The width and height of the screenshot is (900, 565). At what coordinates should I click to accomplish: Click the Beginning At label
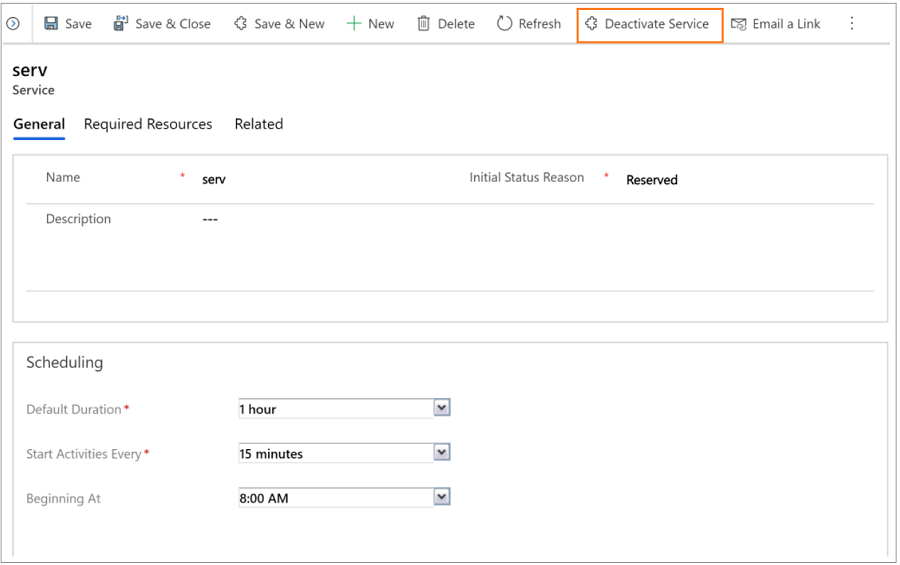63,498
